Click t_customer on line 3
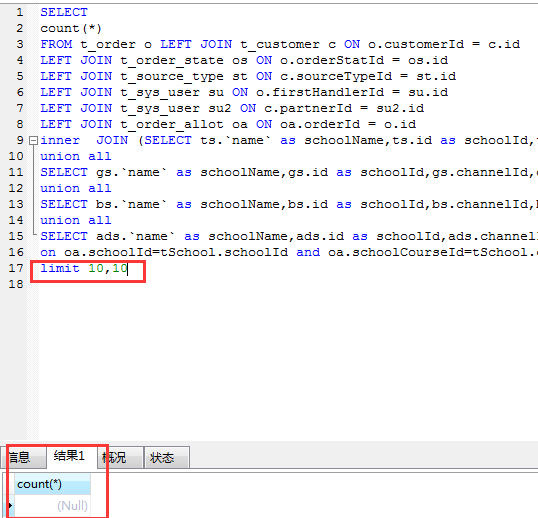This screenshot has height=518, width=538. point(280,45)
